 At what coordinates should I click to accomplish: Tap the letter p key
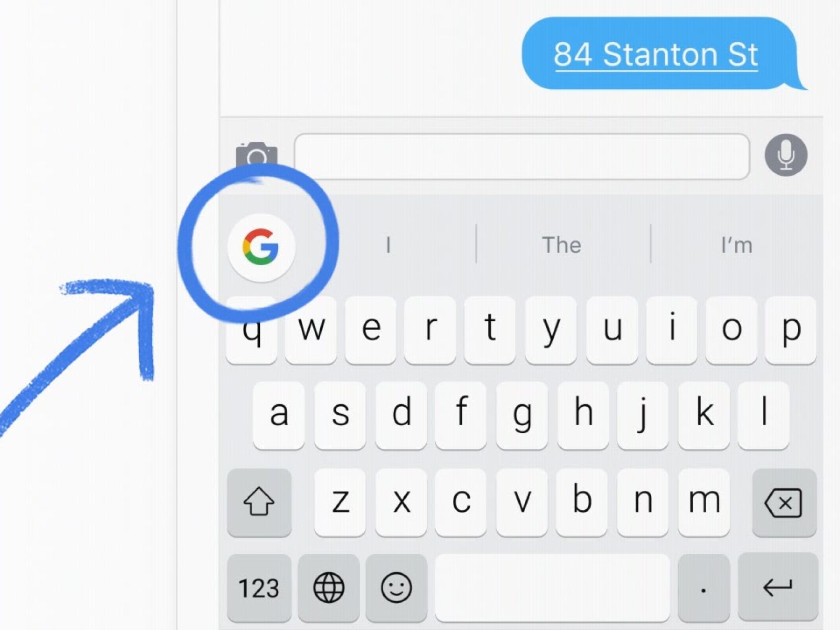tap(791, 330)
